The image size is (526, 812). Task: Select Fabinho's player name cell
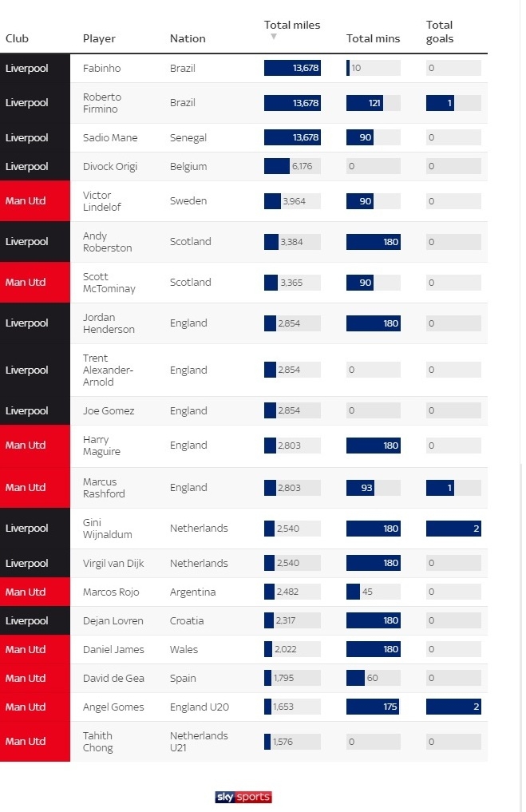(x=101, y=69)
